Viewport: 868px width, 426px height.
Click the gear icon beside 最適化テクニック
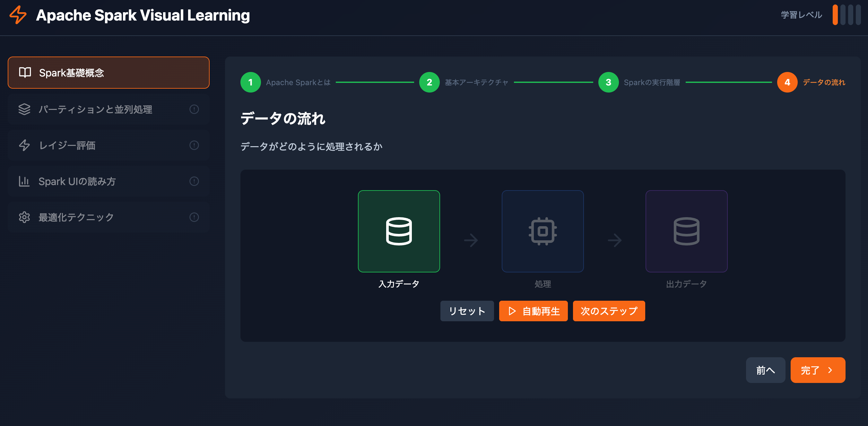coord(24,217)
